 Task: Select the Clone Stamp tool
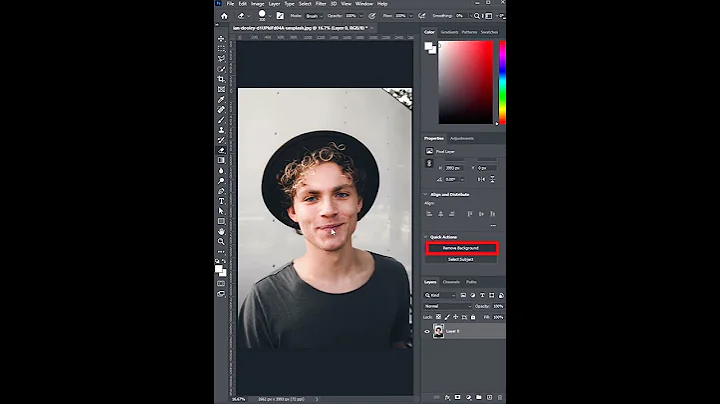(221, 130)
